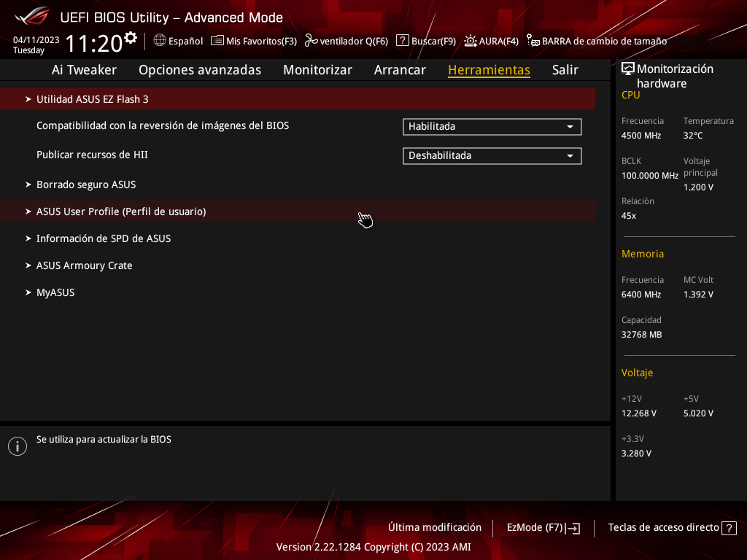
Task: Click the hardware monitor screen icon
Action: [x=628, y=69]
